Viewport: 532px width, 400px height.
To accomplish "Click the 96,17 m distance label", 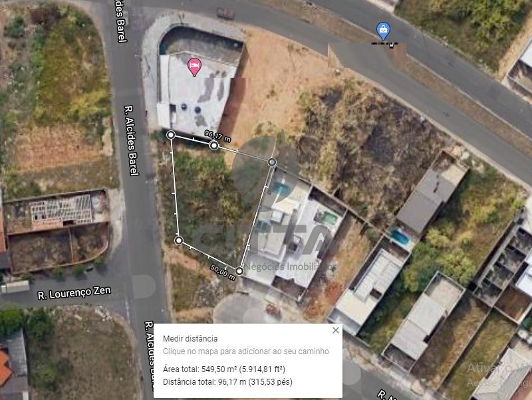I will pyautogui.click(x=217, y=136).
